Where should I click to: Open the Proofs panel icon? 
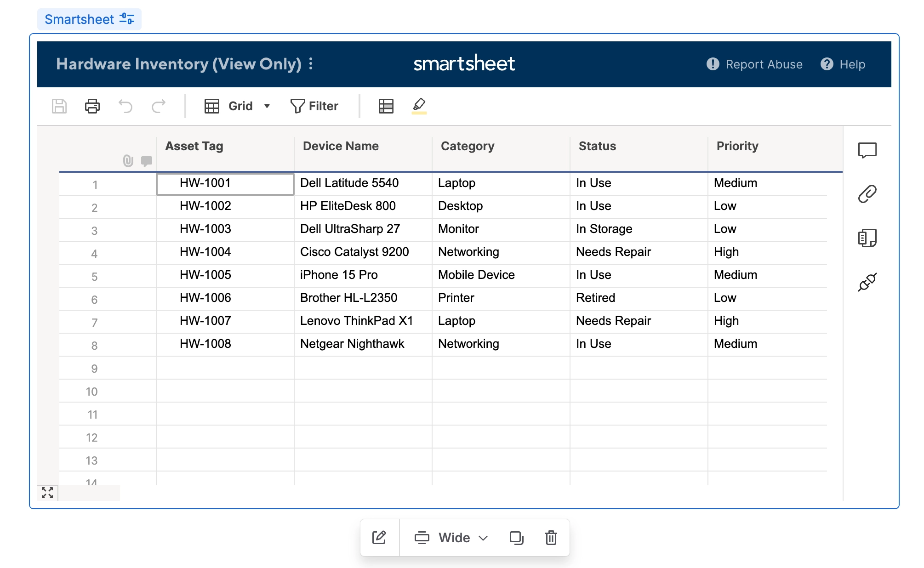pyautogui.click(x=867, y=238)
